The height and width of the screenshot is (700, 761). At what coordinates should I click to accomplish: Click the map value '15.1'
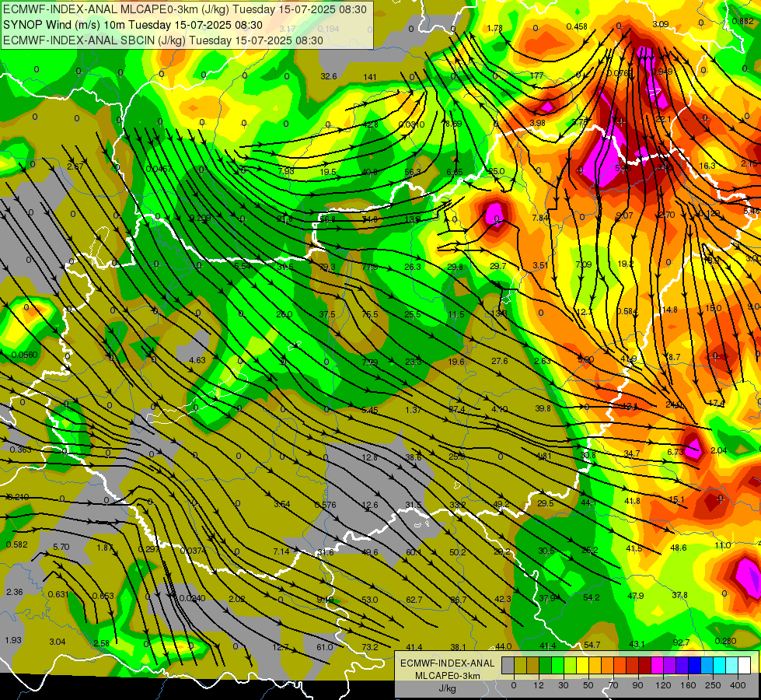point(676,499)
